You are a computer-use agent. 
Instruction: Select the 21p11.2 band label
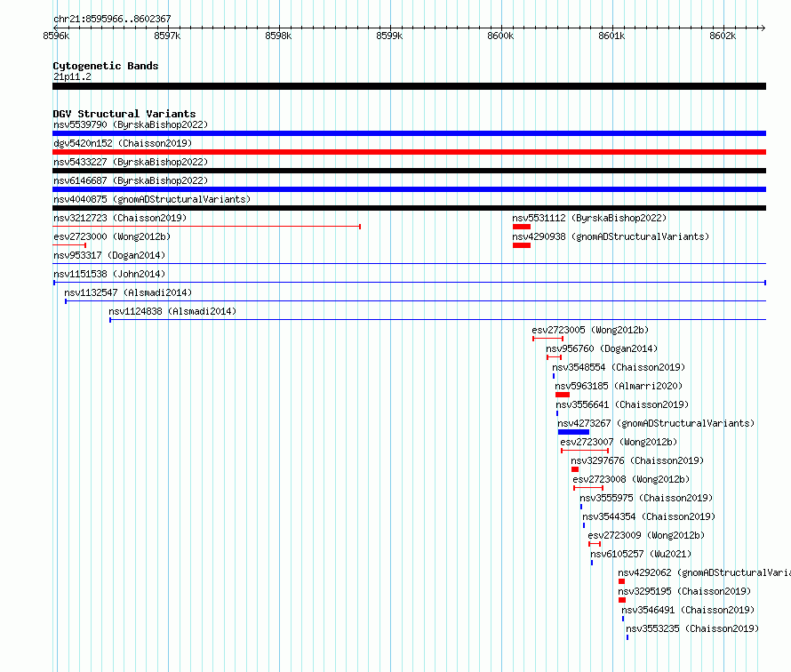click(x=72, y=76)
